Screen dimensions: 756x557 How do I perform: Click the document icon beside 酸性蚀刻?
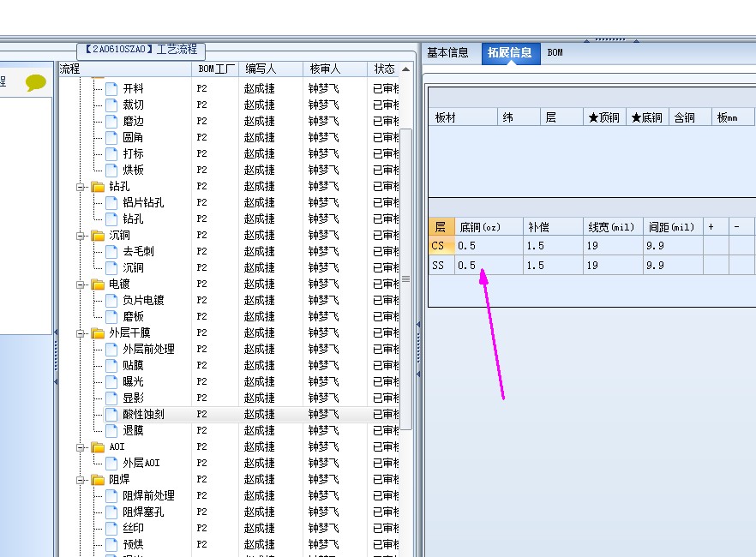(111, 415)
